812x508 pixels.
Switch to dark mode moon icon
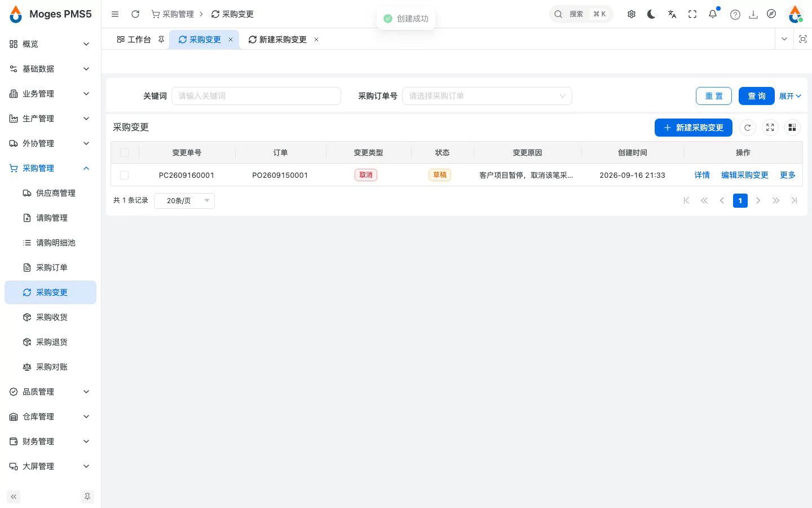[x=651, y=14]
